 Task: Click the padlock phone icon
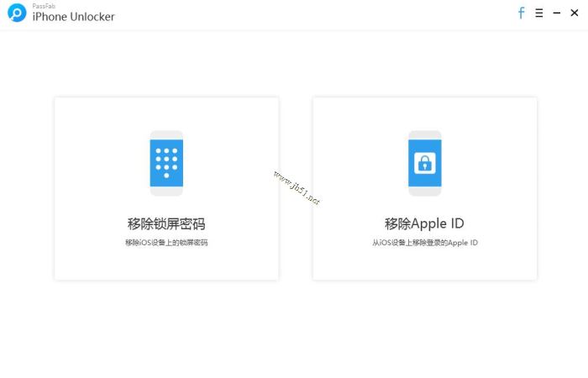[425, 163]
